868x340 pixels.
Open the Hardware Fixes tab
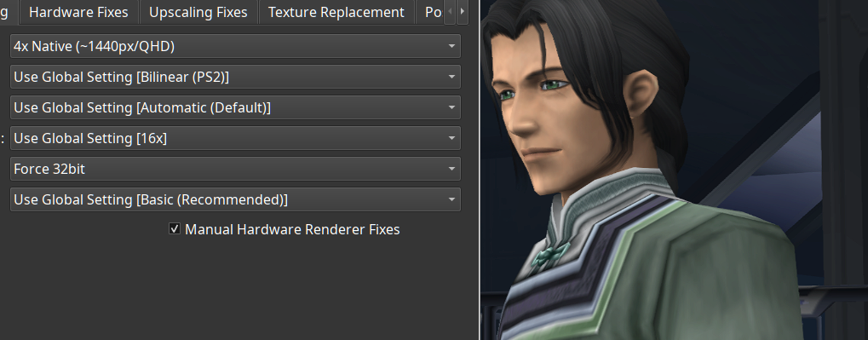tap(78, 12)
